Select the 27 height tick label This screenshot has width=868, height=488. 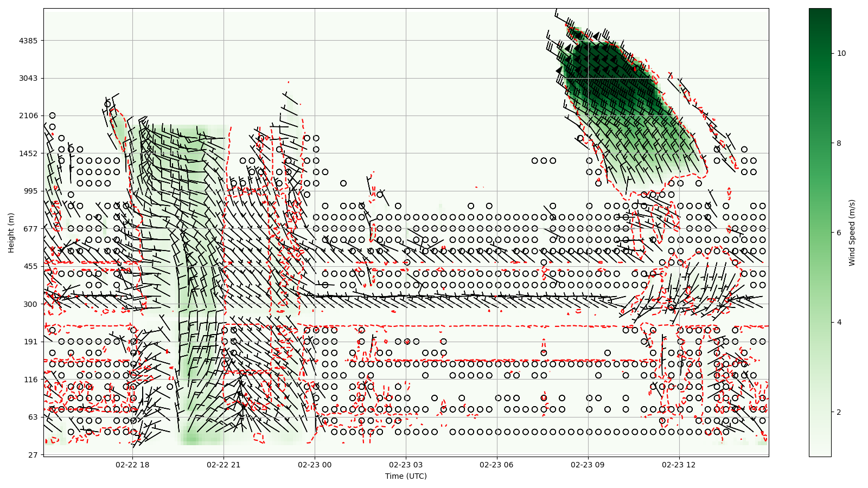pyautogui.click(x=33, y=454)
